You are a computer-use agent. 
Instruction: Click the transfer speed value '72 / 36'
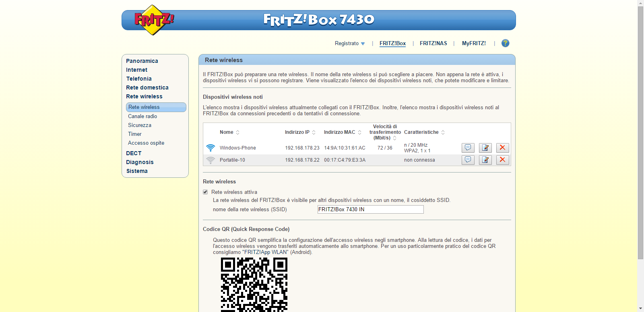click(x=385, y=148)
